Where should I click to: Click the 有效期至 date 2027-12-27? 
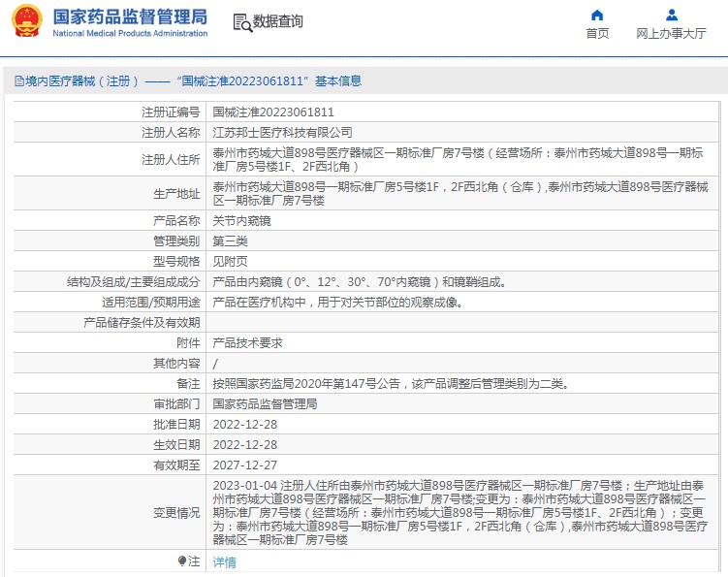(x=247, y=465)
